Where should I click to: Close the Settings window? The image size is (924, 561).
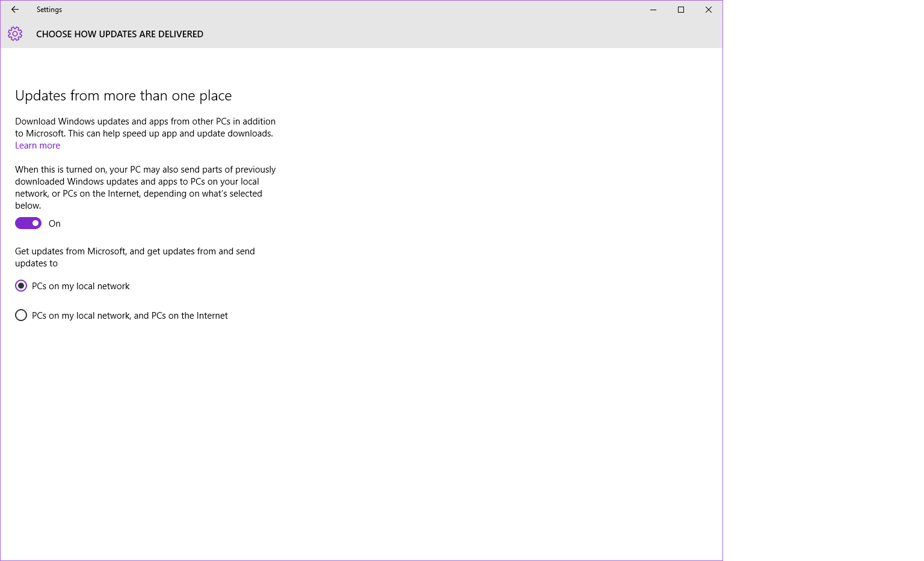pyautogui.click(x=709, y=10)
